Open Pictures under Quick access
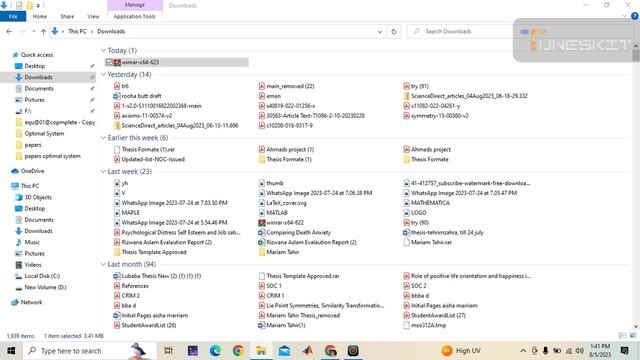The width and height of the screenshot is (640, 360). click(x=34, y=100)
